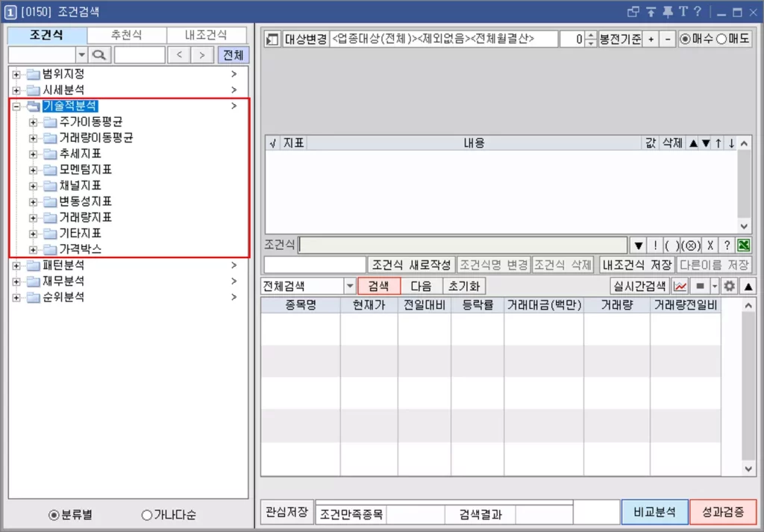This screenshot has width=764, height=532.
Task: Click the red 검색 button
Action: pos(379,286)
